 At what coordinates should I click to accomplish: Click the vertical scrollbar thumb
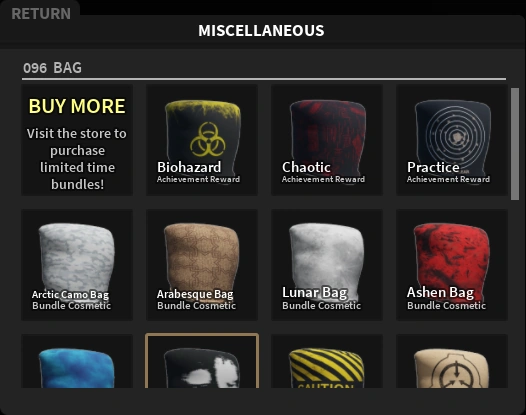point(515,144)
